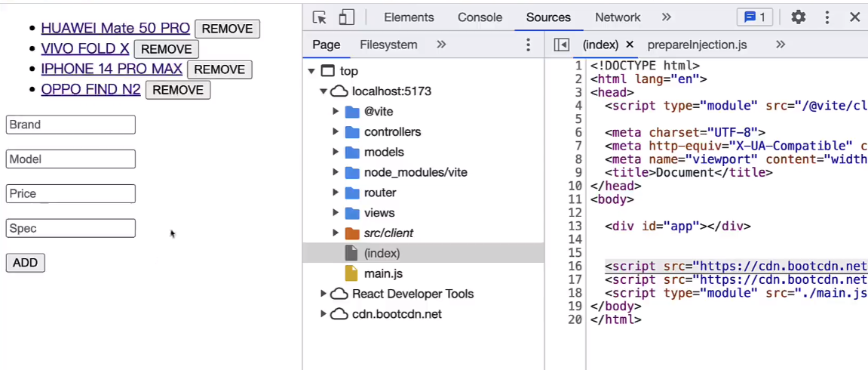Show more DevTools panels chevron

(667, 17)
